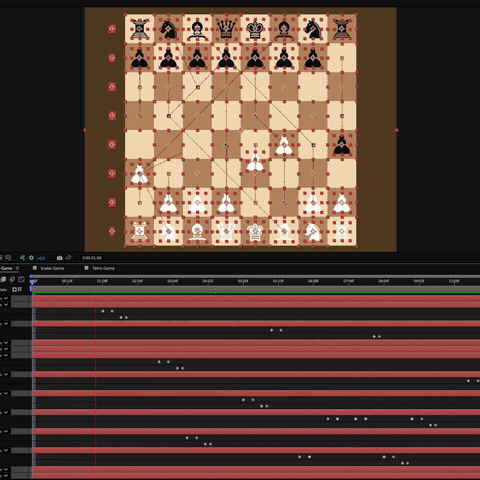Switch to the Snake-Game composition tab

coord(52,268)
